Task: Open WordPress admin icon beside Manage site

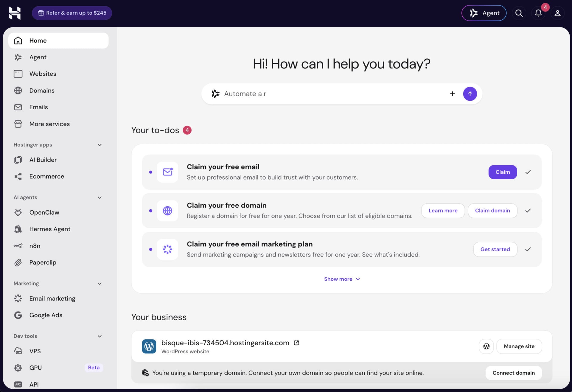Action: click(486, 346)
